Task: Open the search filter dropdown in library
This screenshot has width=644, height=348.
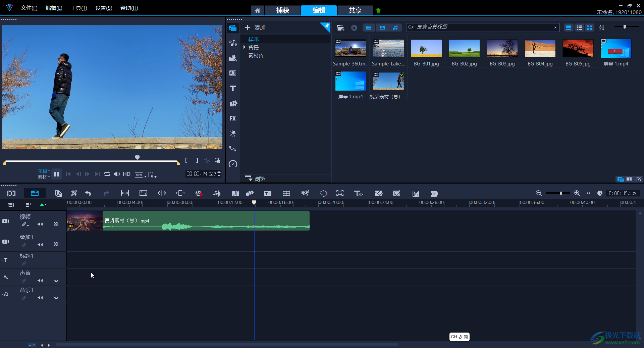Action: click(x=411, y=28)
